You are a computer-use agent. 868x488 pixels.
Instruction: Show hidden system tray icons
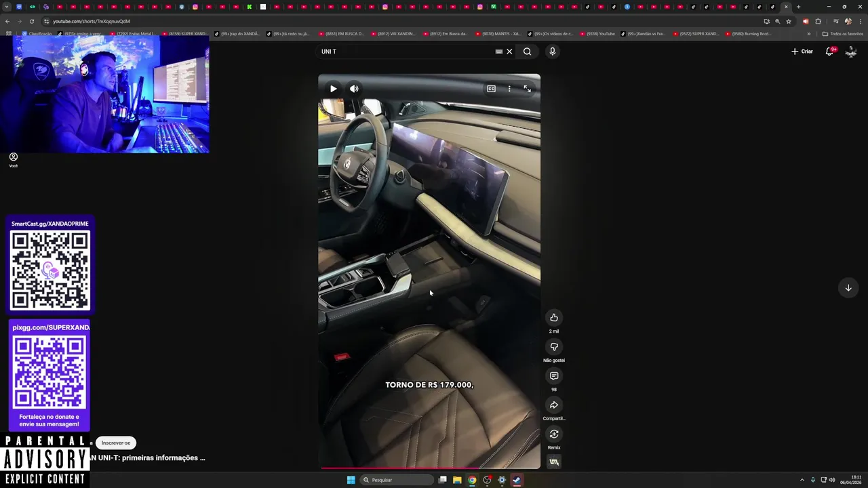point(802,480)
